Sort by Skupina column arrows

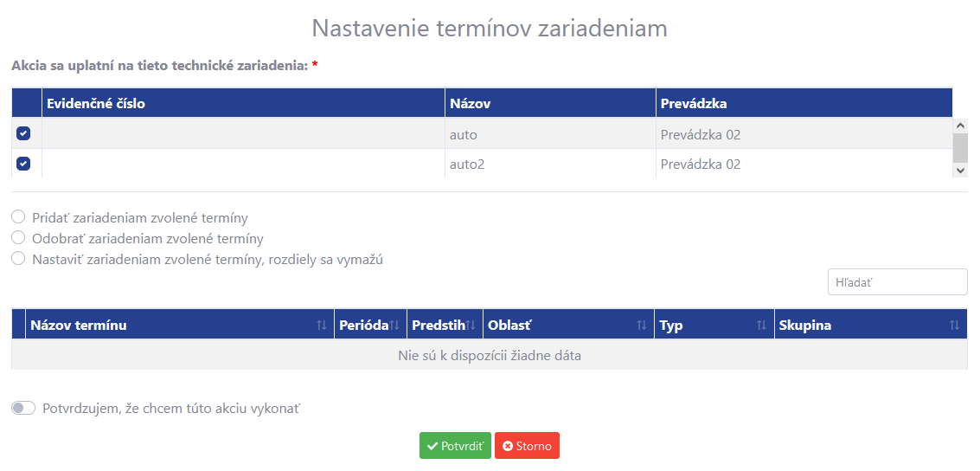[x=954, y=326]
